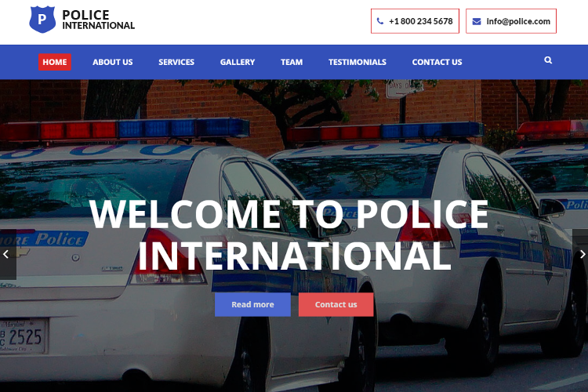
Task: Click the POLICE INTERNATIONAL logo text
Action: tap(98, 20)
